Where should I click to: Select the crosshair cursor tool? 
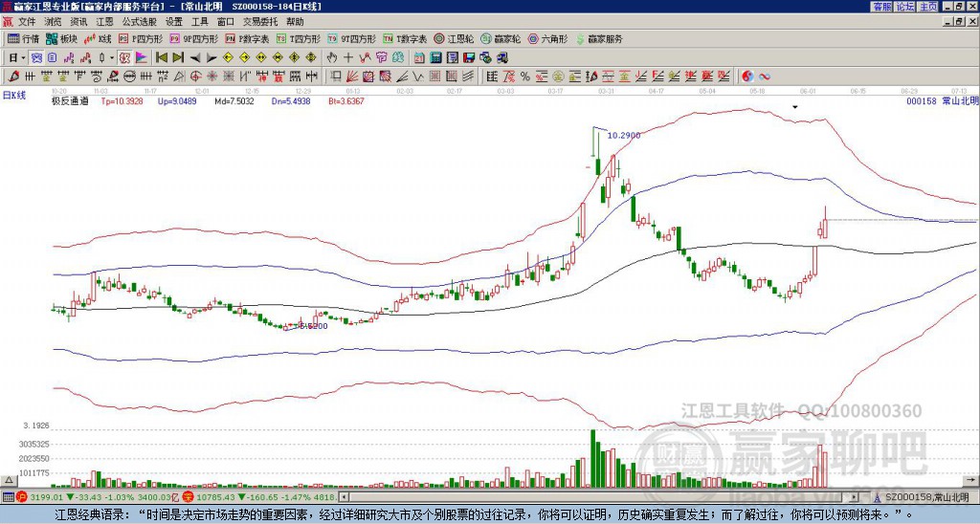[x=348, y=58]
